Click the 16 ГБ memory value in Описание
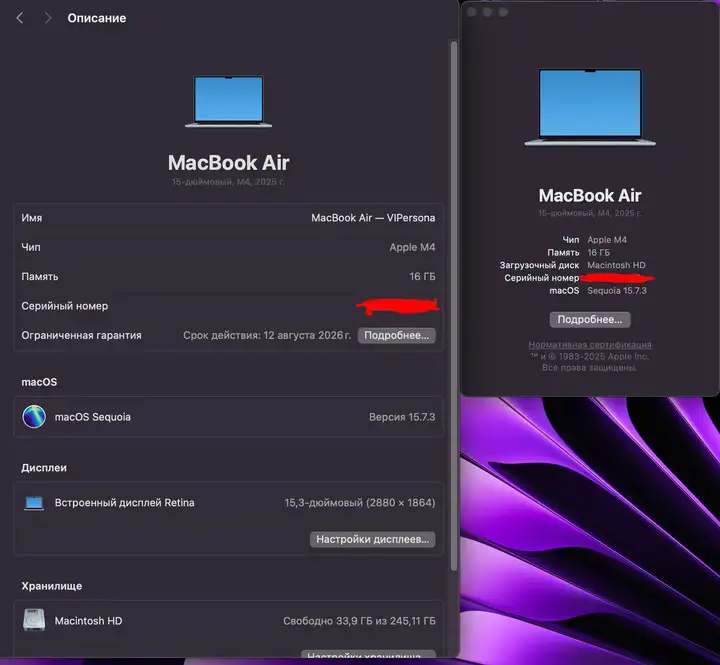The image size is (720, 665). tap(422, 276)
